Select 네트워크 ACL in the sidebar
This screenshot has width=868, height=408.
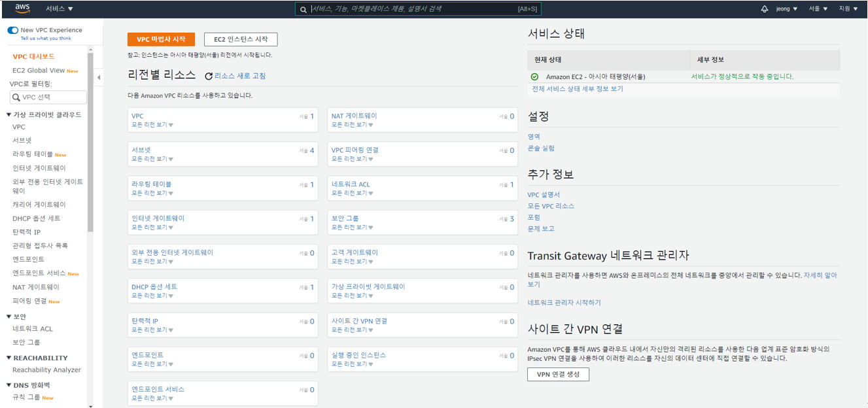tap(33, 329)
